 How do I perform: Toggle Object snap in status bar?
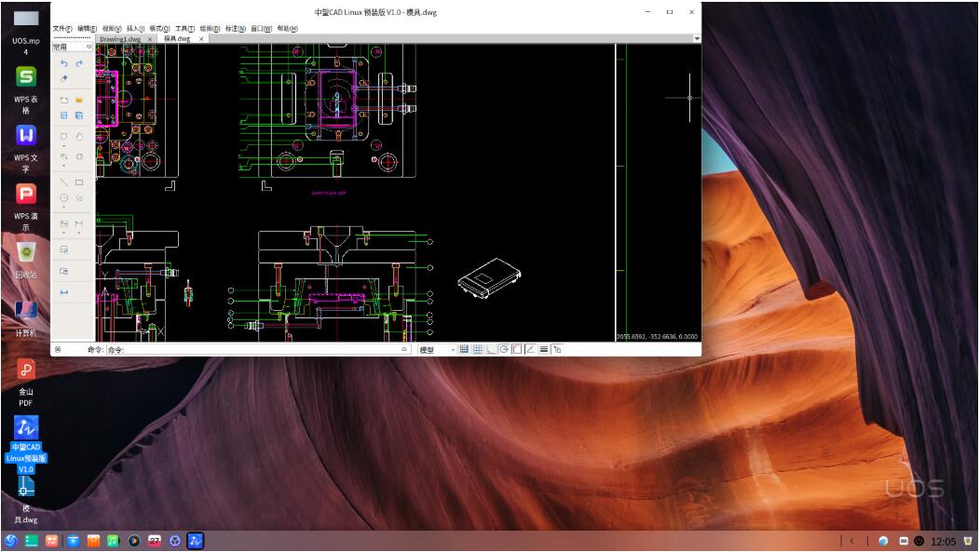[x=517, y=350]
